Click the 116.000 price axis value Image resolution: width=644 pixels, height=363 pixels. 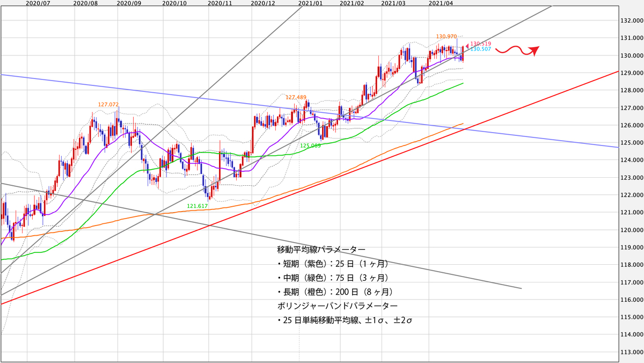[631, 300]
